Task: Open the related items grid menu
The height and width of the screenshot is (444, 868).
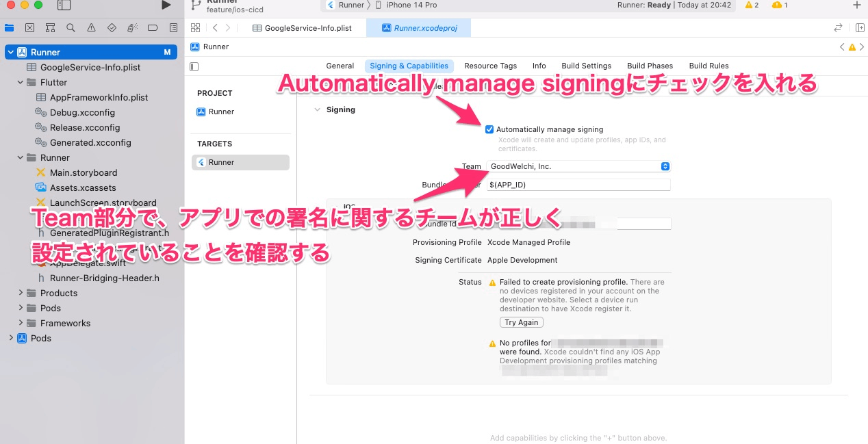Action: click(x=196, y=28)
